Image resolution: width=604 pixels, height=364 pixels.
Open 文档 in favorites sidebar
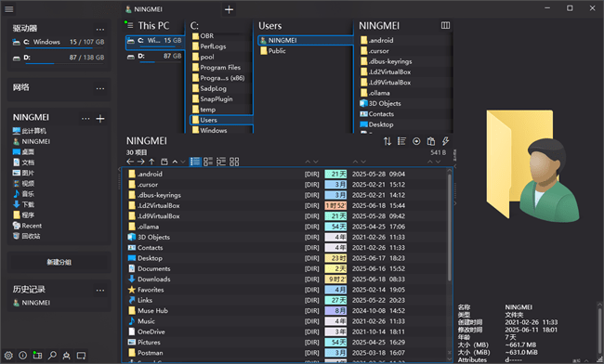coord(23,162)
